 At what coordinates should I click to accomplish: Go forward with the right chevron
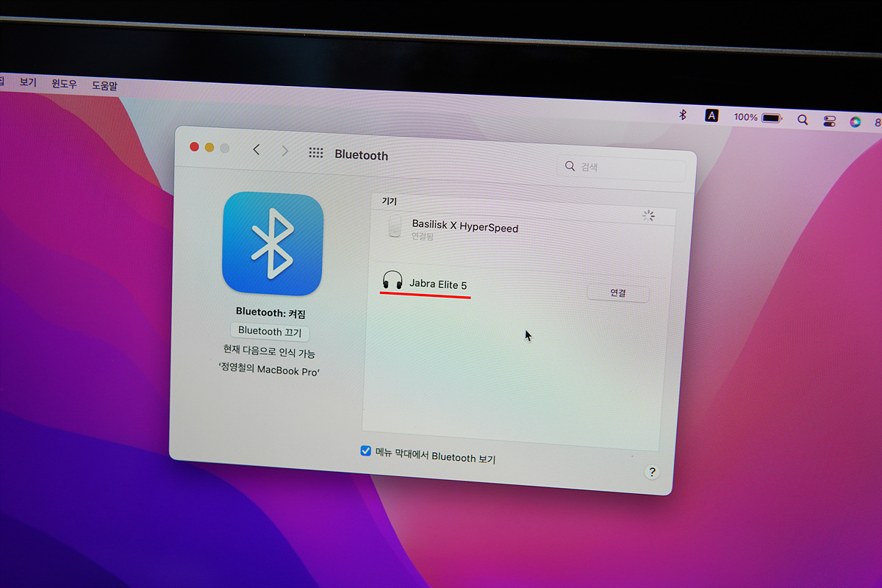285,151
